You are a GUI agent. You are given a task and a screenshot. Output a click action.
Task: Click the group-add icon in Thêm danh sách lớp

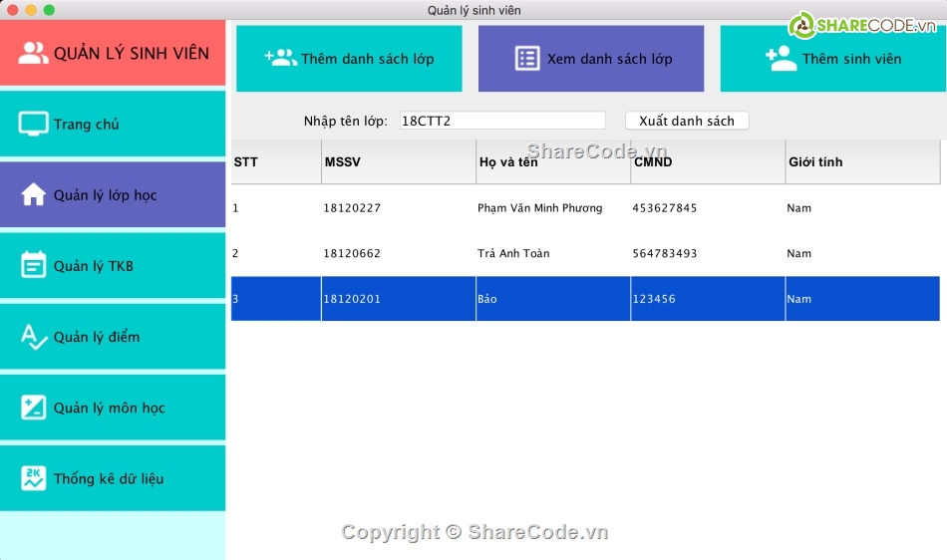tap(280, 59)
